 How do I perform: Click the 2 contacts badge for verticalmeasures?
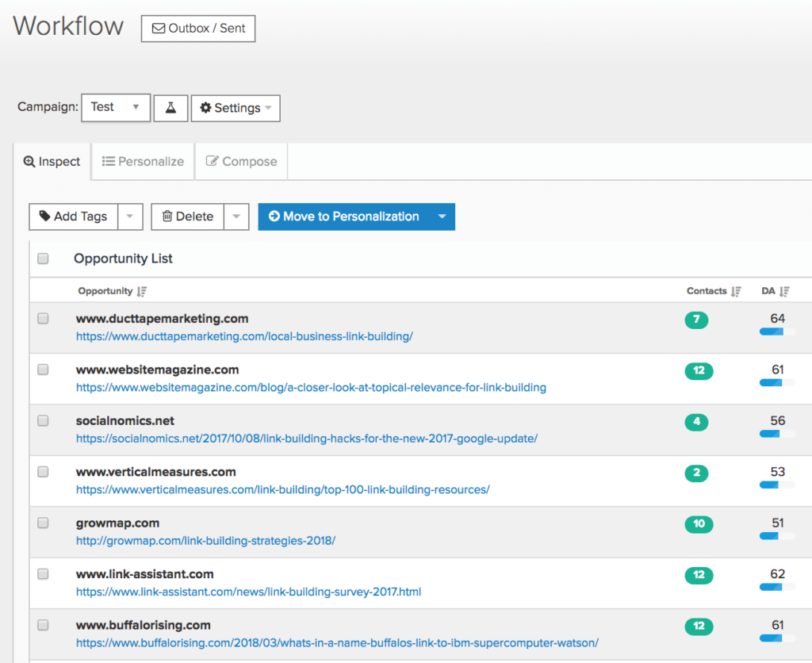click(696, 473)
